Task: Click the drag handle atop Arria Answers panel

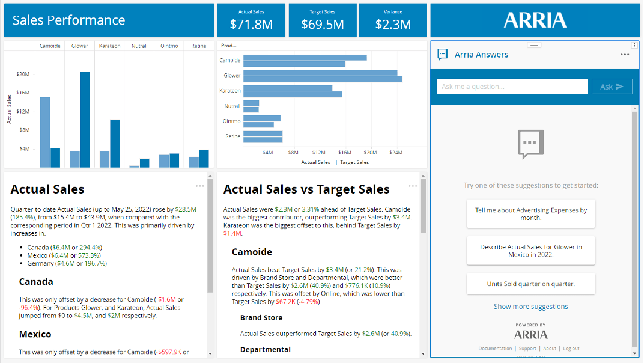Action: click(x=535, y=45)
